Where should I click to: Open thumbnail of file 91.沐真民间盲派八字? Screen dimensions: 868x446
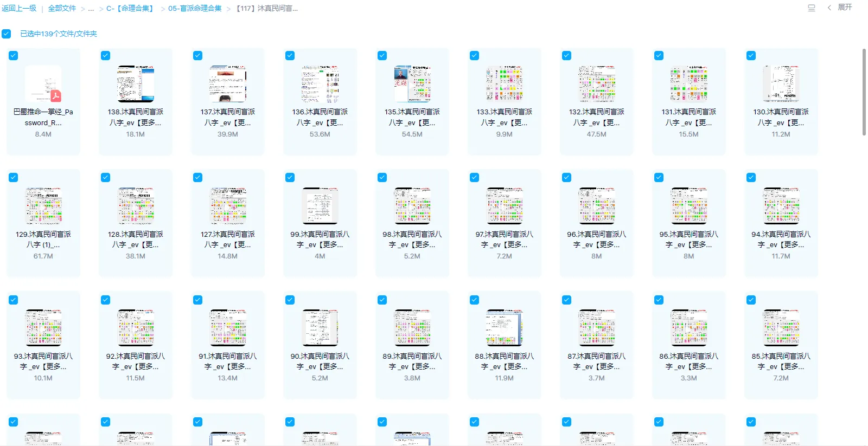(228, 328)
